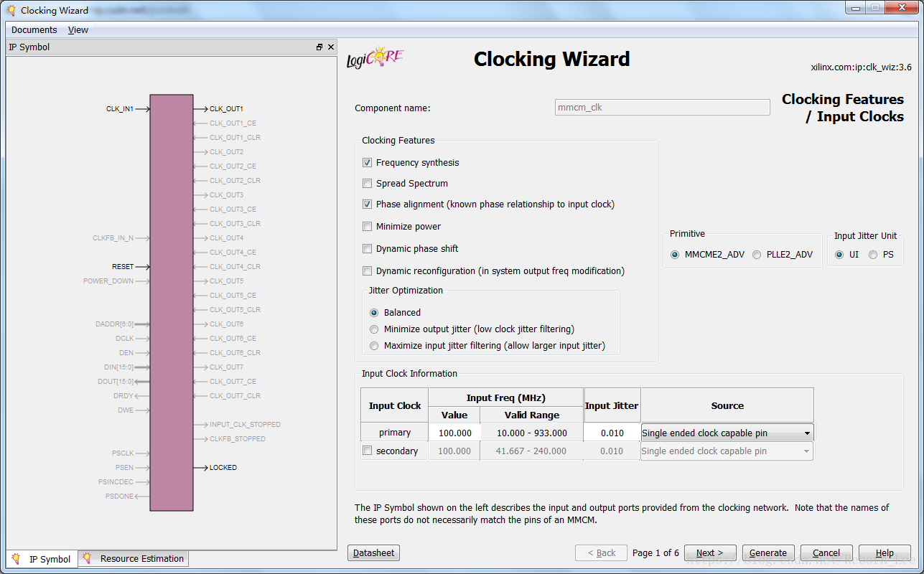Open primary clock Source dropdown

(x=727, y=433)
